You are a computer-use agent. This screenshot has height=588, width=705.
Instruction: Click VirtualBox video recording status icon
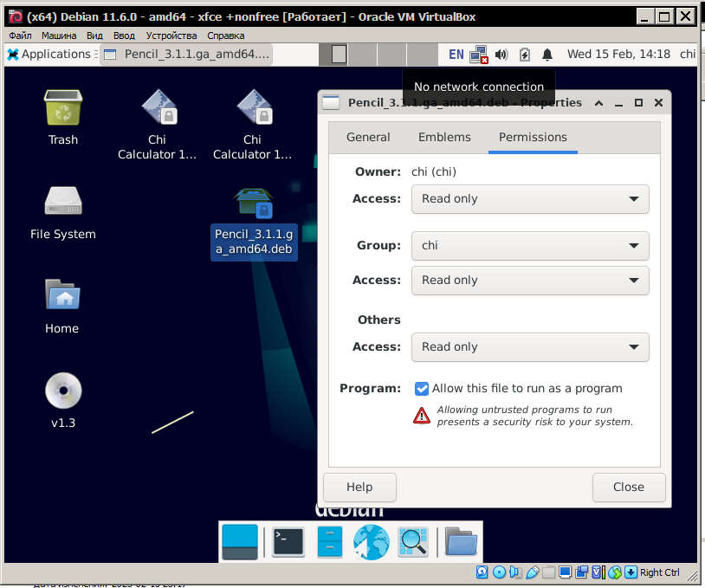pos(582,572)
